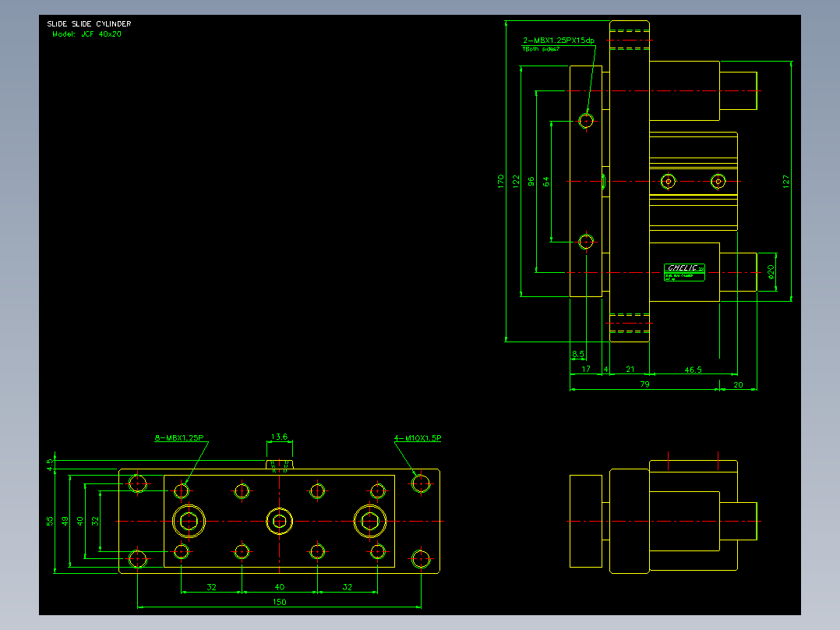Select the 17 horizontal dimension text
This screenshot has height=630, width=840.
coord(585,369)
